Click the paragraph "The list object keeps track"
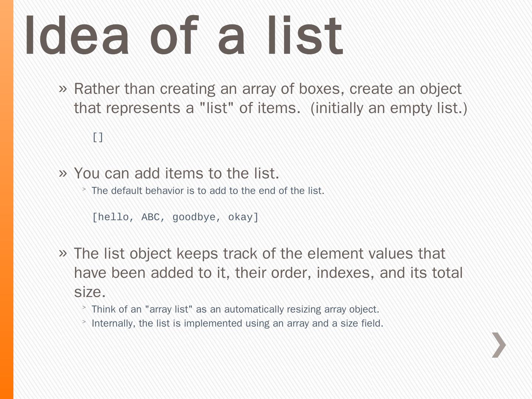Screen dimensions: 532x399 tap(268, 272)
